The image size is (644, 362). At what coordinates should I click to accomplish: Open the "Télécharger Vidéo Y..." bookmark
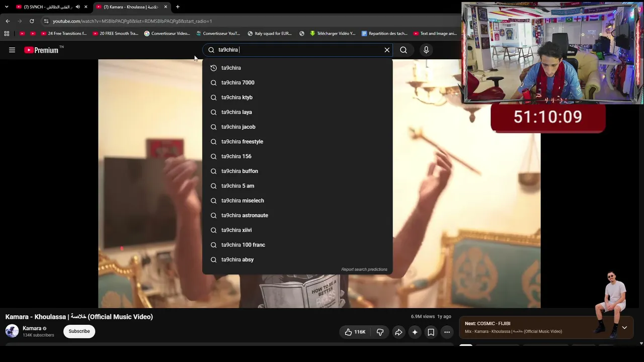333,34
